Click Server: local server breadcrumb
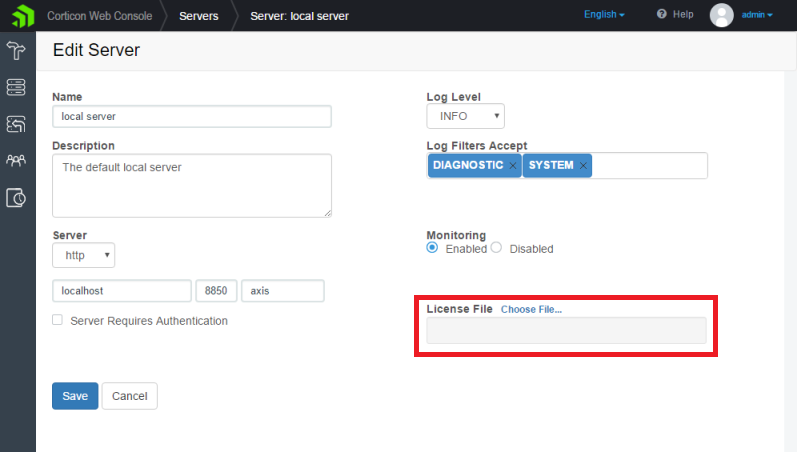 point(299,16)
